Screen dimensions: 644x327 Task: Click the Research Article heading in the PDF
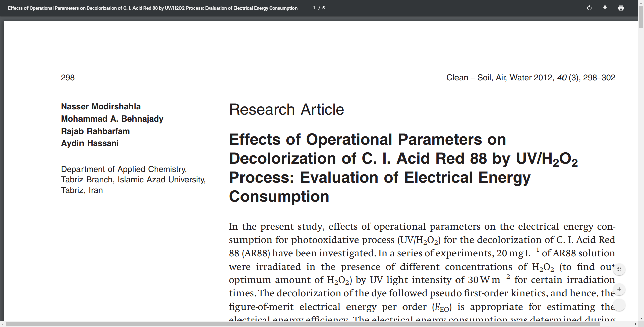(286, 109)
